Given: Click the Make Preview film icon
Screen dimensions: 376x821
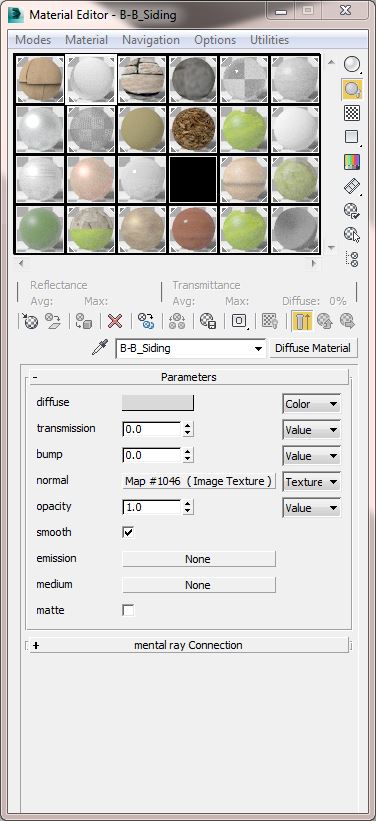Looking at the screenshot, I should point(352,186).
